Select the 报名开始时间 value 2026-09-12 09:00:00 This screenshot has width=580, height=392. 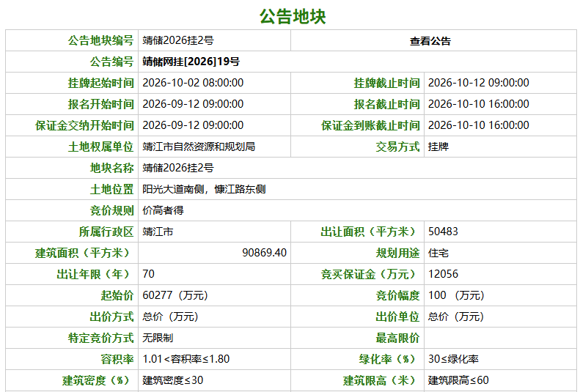point(193,104)
